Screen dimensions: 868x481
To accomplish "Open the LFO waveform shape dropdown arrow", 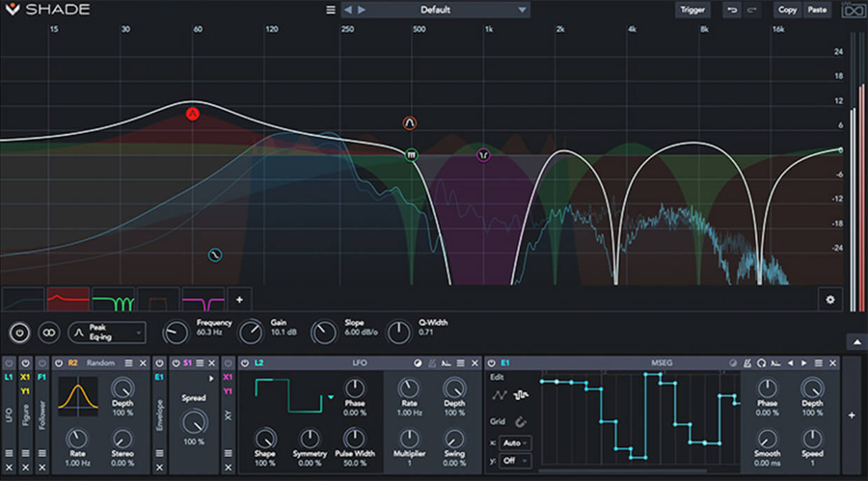I will pos(331,397).
